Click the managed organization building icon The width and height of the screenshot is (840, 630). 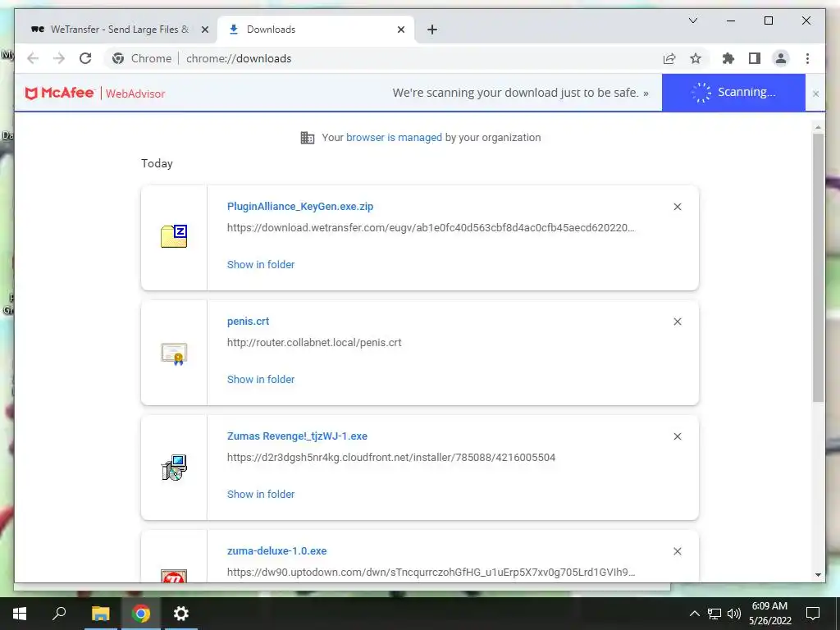coord(307,138)
